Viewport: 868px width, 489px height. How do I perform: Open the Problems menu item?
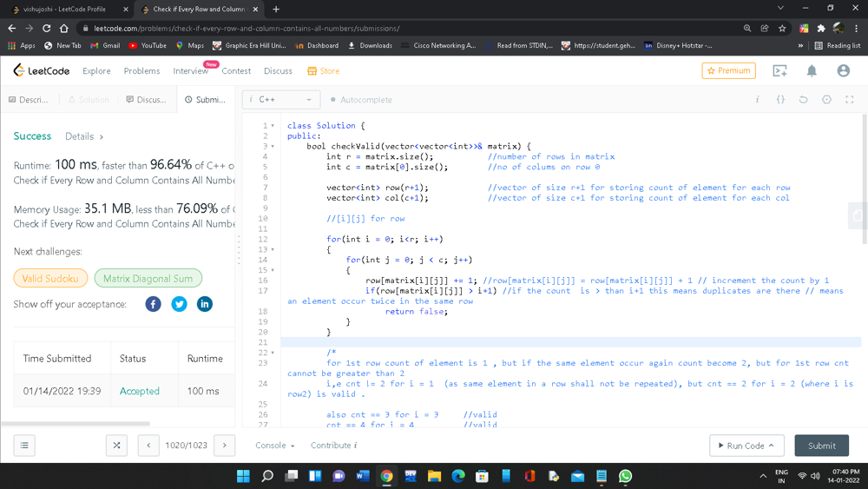coord(141,70)
